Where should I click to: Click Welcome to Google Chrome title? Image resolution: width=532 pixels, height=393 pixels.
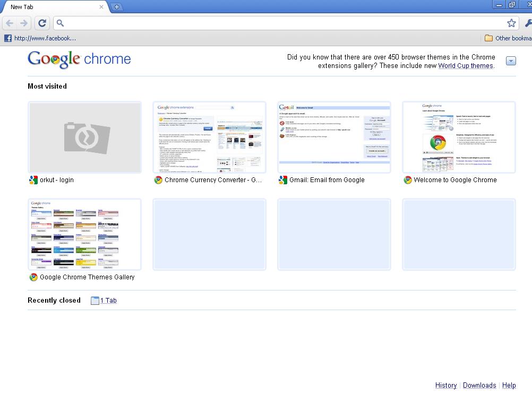[456, 180]
